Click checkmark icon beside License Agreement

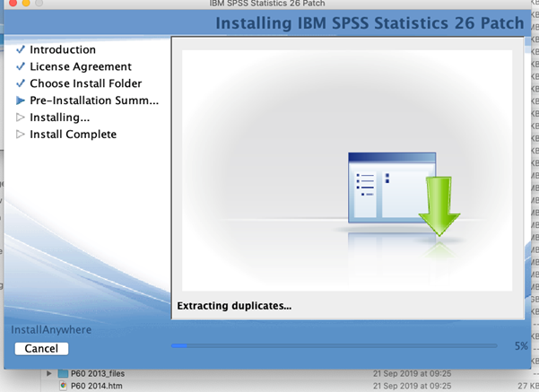point(21,66)
